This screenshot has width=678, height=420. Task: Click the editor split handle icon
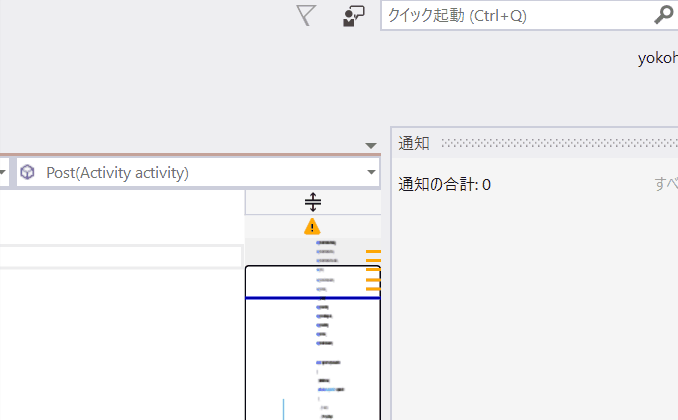point(313,202)
